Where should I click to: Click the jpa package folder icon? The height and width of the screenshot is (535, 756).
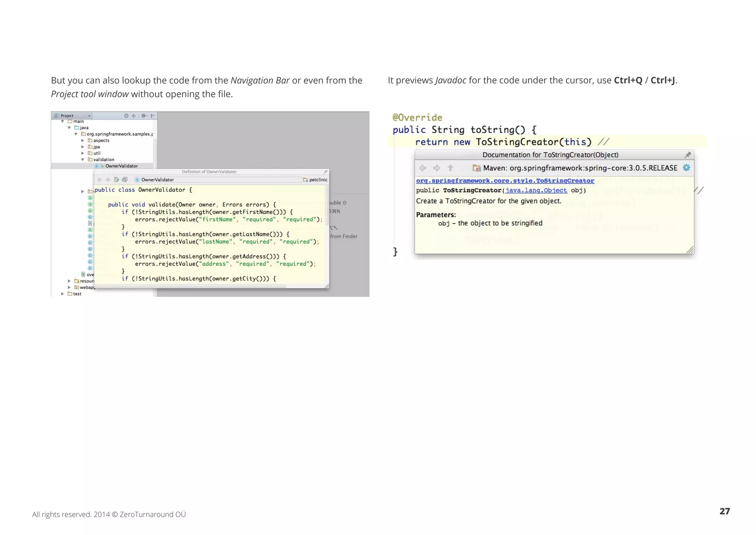click(x=90, y=147)
